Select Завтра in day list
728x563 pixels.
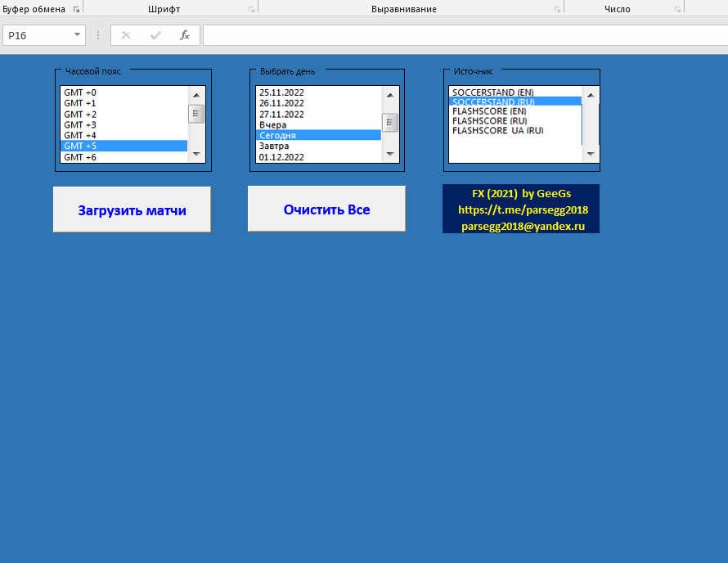[318, 146]
